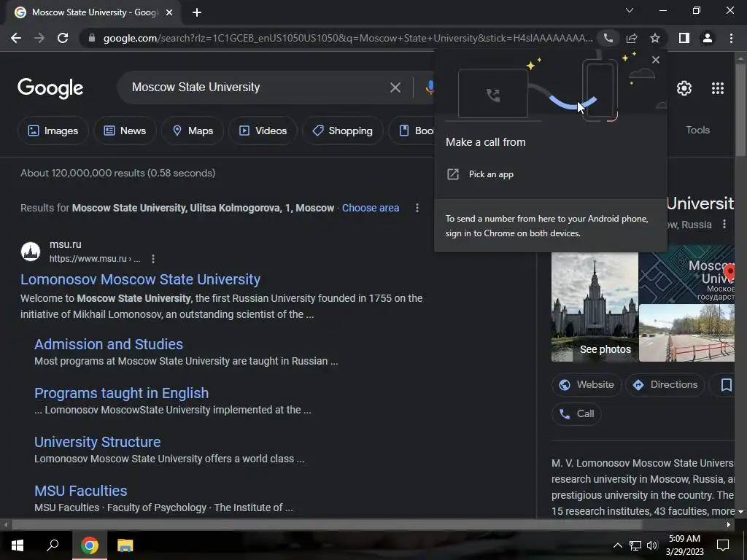747x560 pixels.
Task: Switch to Shopping results
Action: (x=343, y=131)
